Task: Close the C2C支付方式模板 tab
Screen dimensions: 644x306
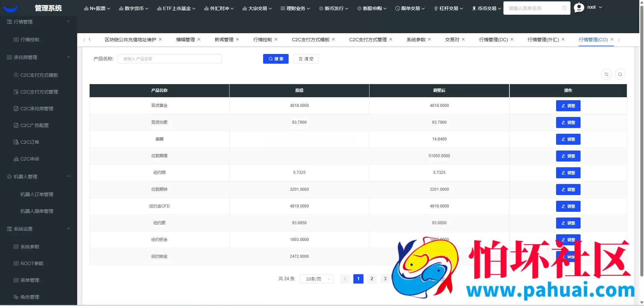Action: [x=333, y=39]
